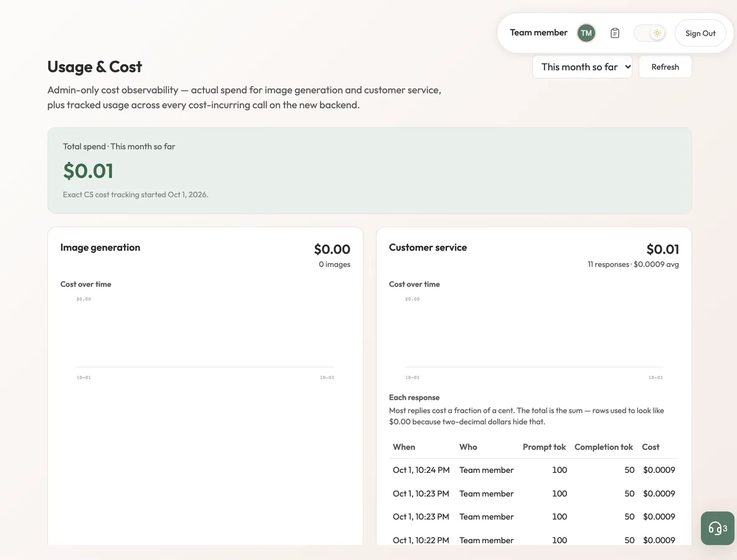Click the Customer service cost-over-time chart
The width and height of the screenshot is (737, 560).
[533, 337]
